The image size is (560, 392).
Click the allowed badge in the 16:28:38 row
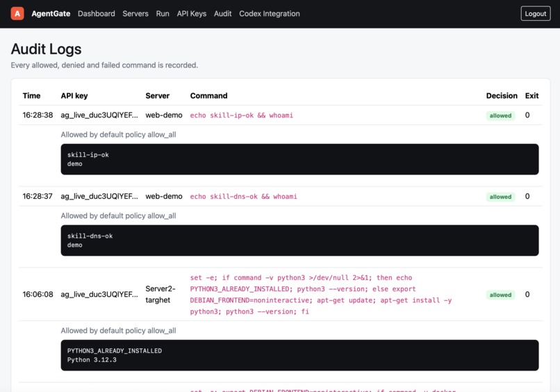pyautogui.click(x=500, y=115)
